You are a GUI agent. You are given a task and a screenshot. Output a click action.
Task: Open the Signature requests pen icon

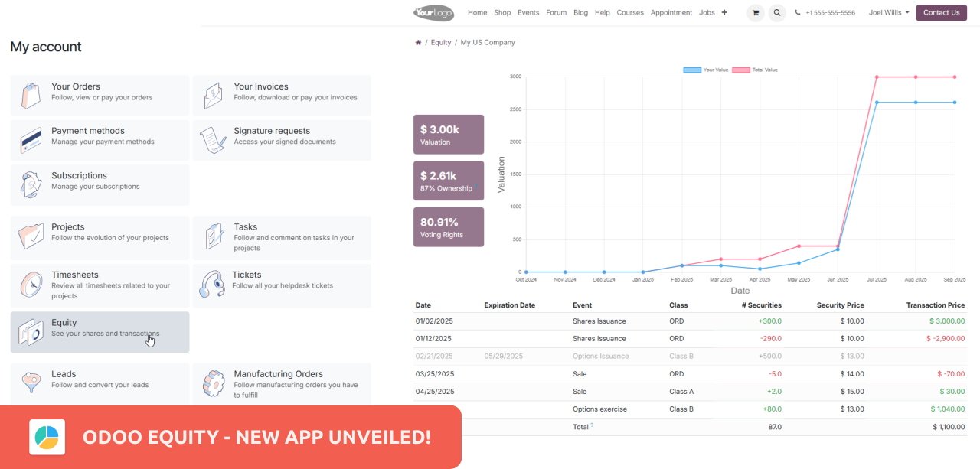(x=213, y=140)
